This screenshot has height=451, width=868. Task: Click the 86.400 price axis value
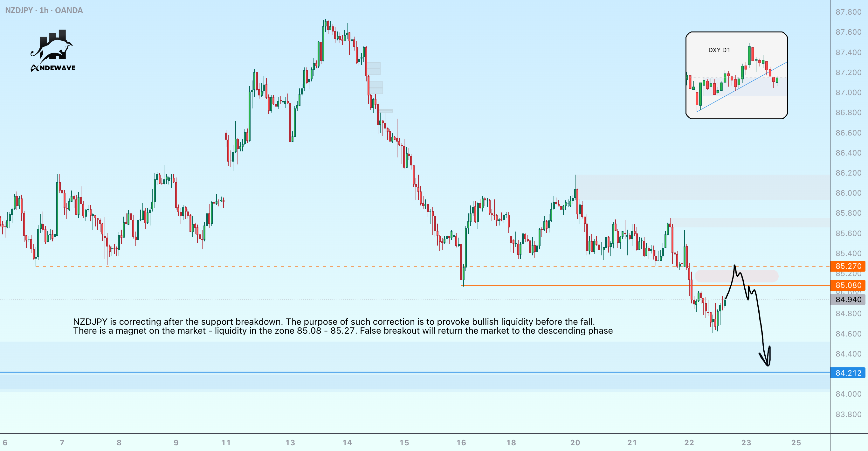(x=848, y=153)
